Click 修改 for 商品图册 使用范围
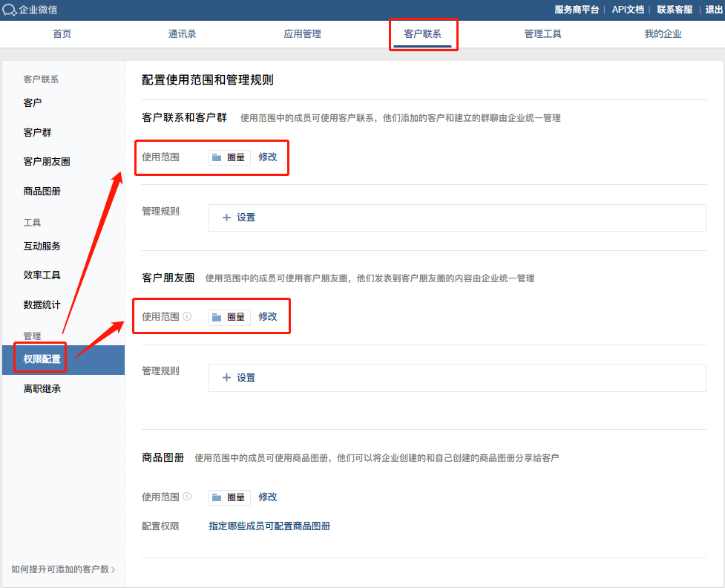This screenshot has height=588, width=725. [x=268, y=497]
